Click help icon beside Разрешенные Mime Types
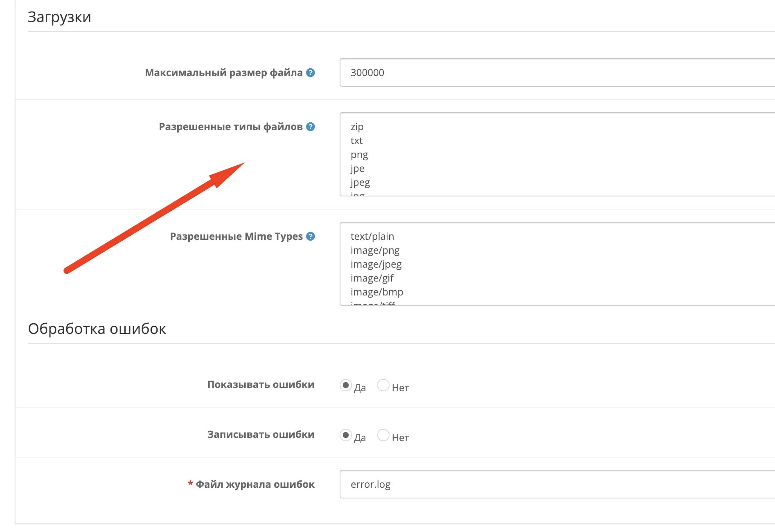The width and height of the screenshot is (775, 532). pos(311,236)
